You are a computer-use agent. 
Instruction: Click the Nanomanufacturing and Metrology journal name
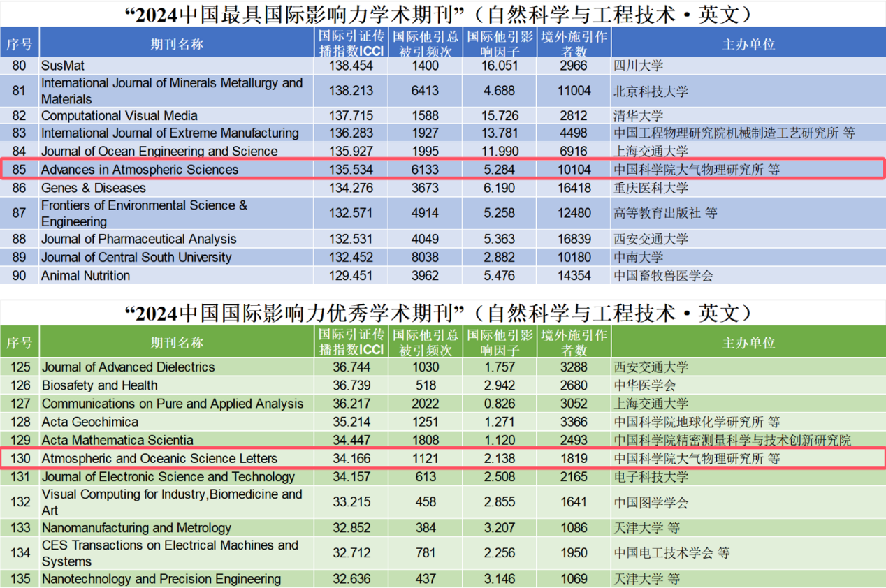pos(136,528)
